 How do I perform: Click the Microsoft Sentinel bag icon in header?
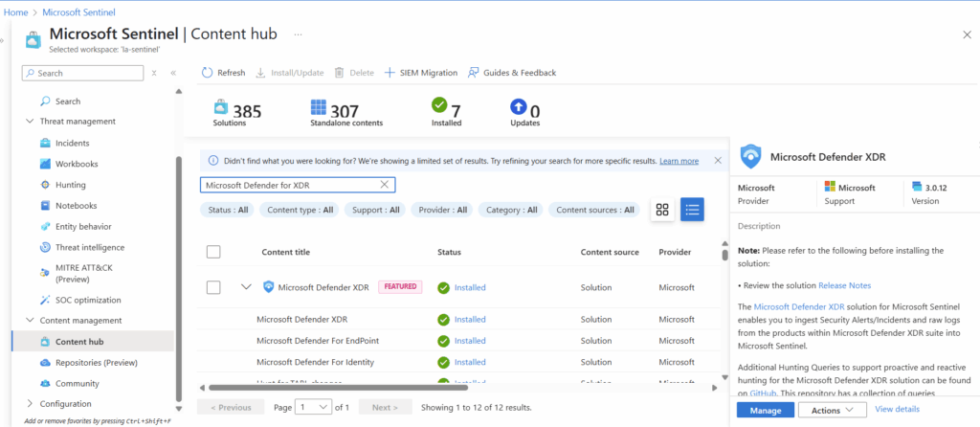point(33,40)
